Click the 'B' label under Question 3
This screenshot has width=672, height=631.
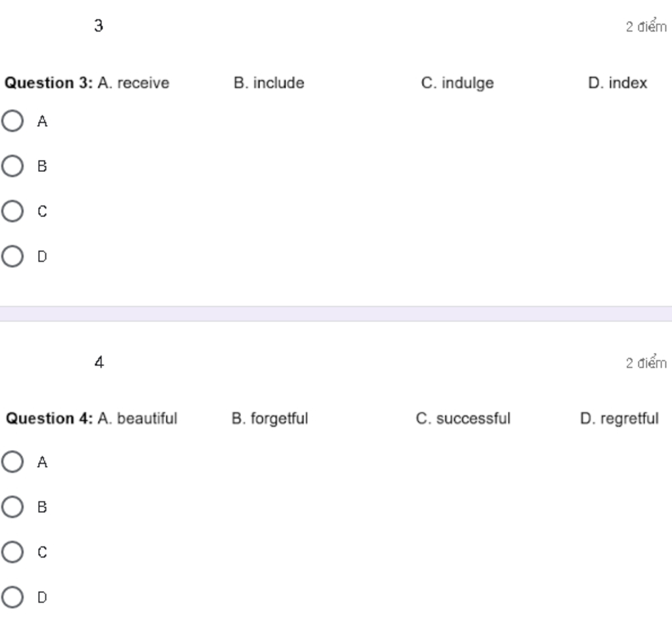[x=42, y=166]
